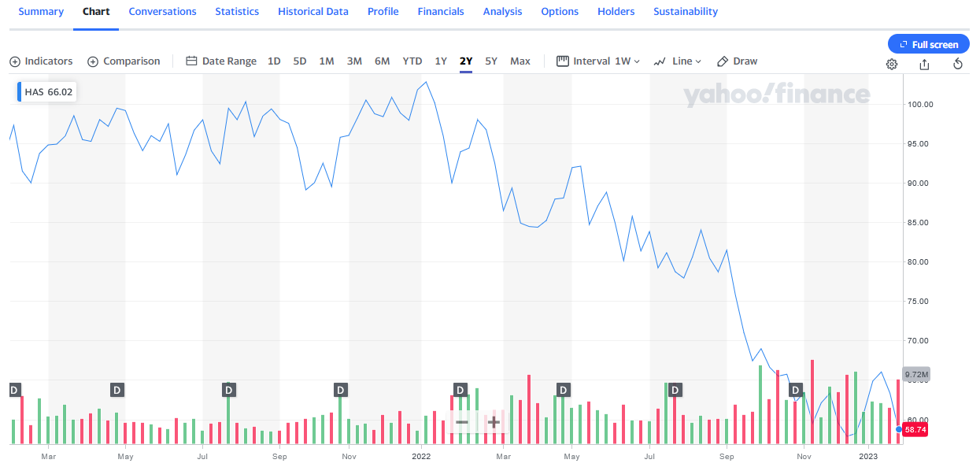Enter Full screen chart mode
This screenshot has width=980, height=467.
tap(928, 44)
